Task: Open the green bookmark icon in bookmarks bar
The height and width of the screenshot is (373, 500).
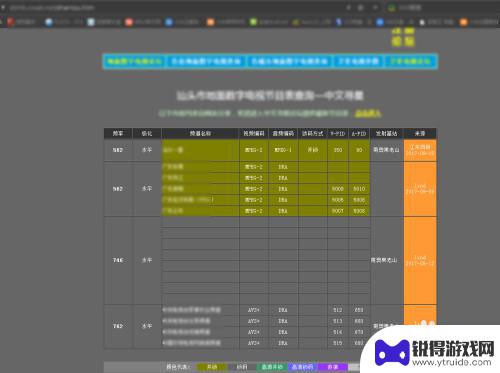Action: coord(253,22)
